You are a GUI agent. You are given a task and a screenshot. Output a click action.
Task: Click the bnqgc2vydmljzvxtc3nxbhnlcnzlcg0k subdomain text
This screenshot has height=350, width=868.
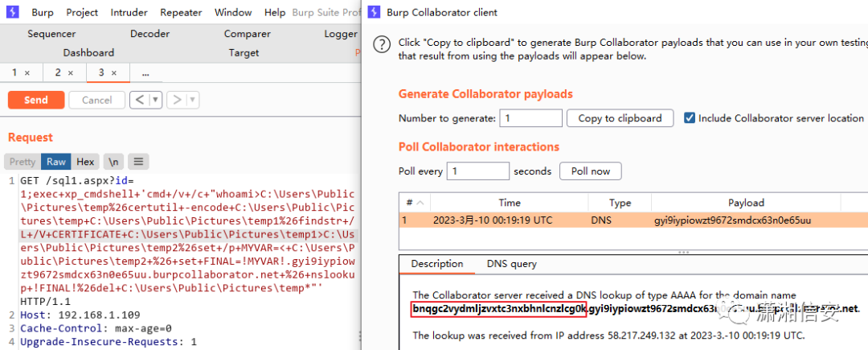(498, 309)
